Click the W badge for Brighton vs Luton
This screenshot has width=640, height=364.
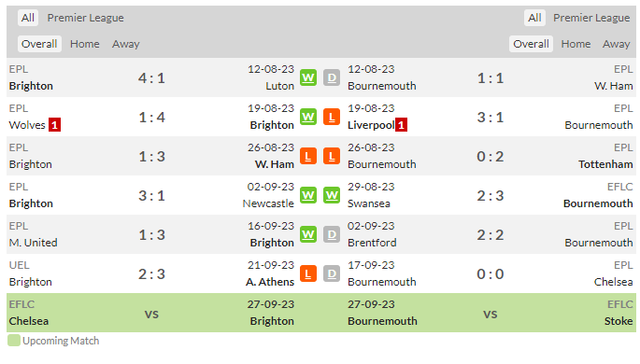[308, 77]
